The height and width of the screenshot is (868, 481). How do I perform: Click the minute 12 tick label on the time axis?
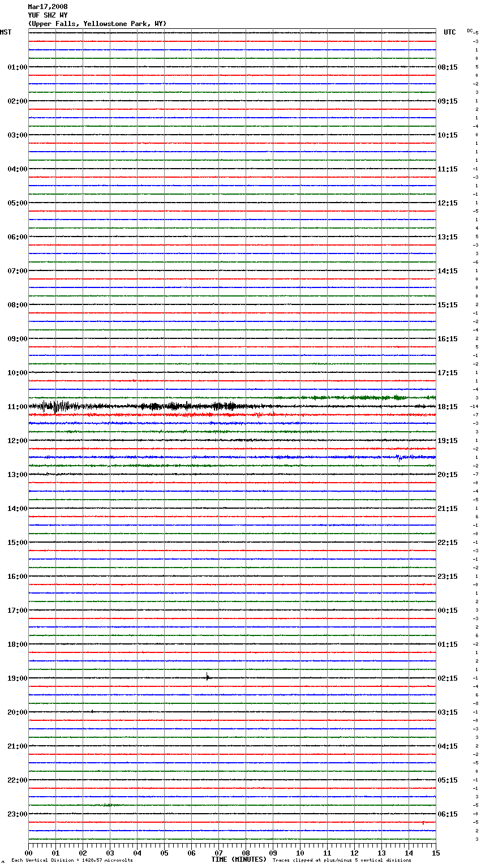354,853
